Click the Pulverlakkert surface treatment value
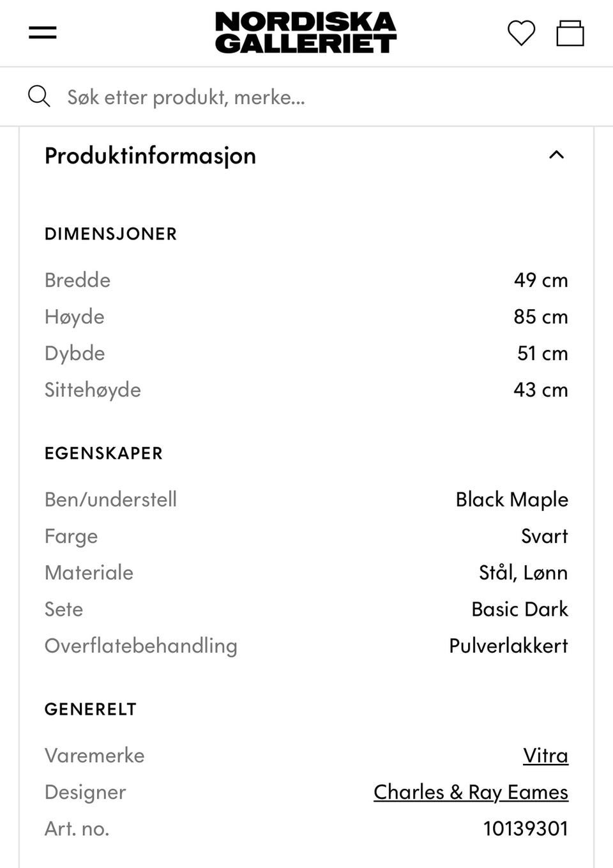 tap(508, 646)
